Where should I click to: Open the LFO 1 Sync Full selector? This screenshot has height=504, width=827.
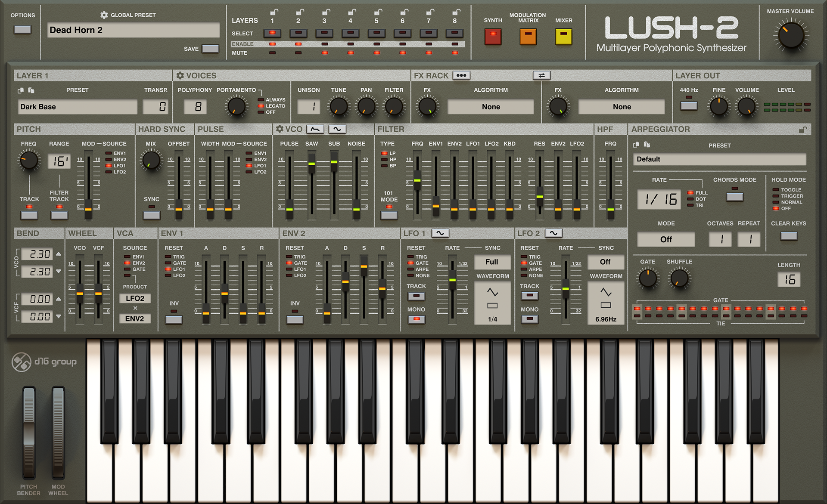492,262
